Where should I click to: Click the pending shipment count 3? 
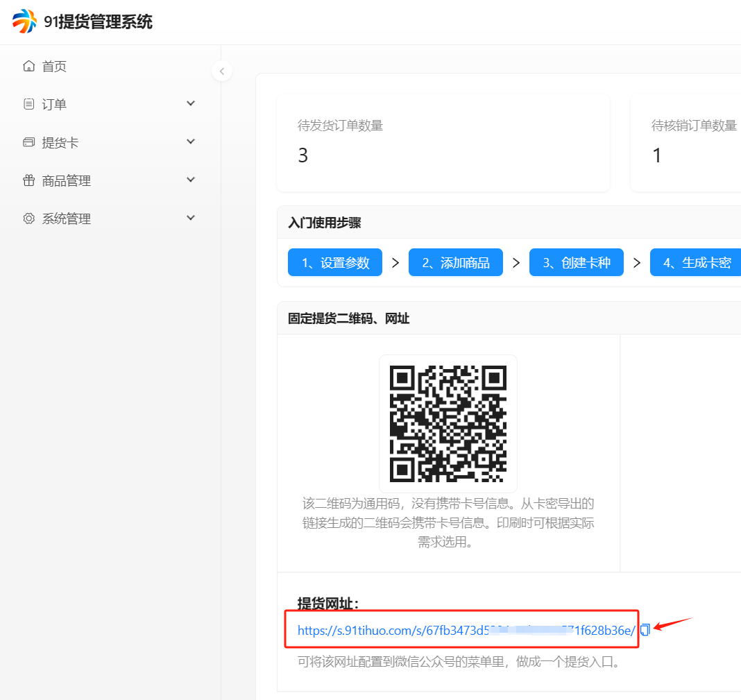303,155
